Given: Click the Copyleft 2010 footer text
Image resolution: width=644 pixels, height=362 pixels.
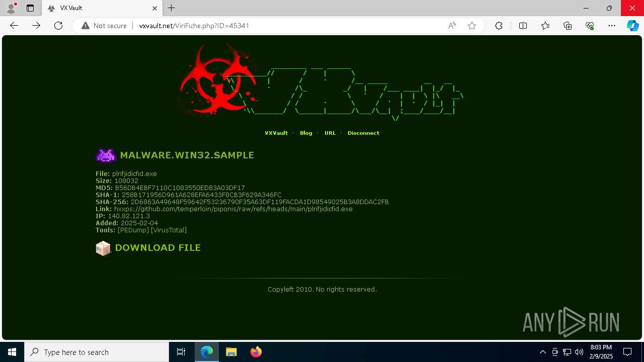Looking at the screenshot, I should [322, 290].
